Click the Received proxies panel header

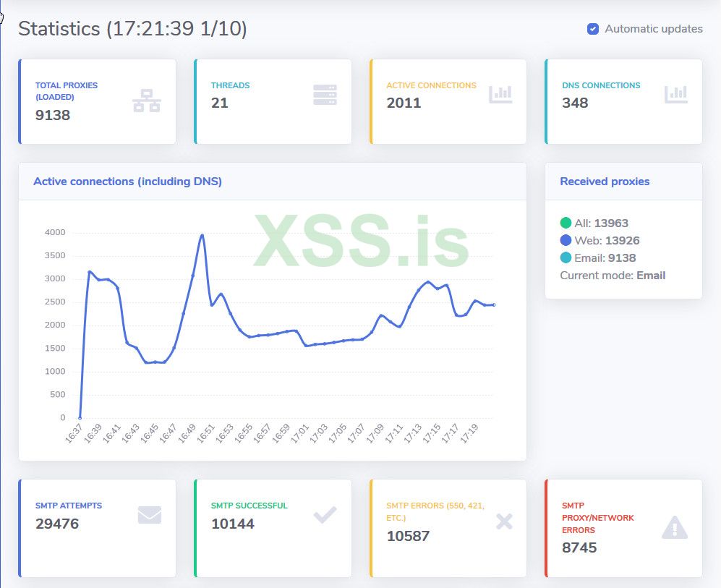[x=605, y=182]
